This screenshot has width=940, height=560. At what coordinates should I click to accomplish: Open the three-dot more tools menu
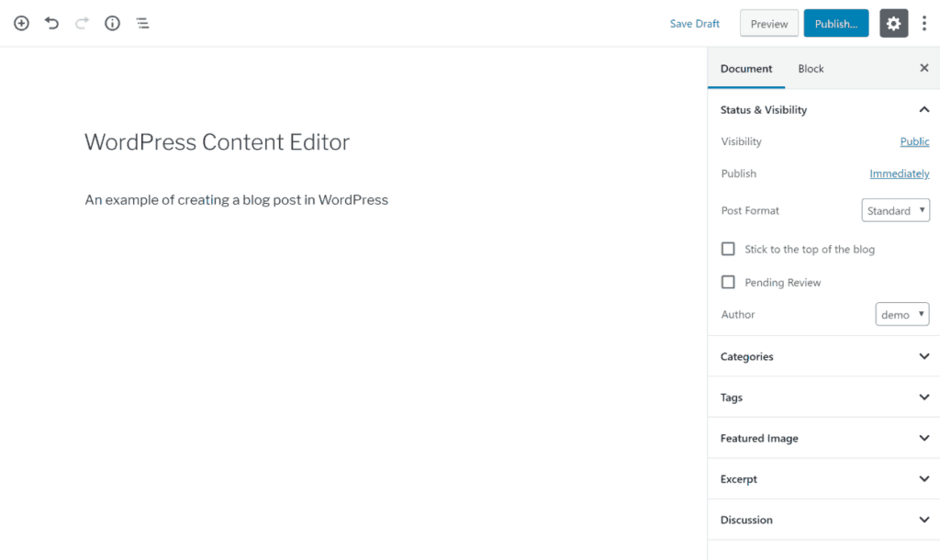coord(923,23)
